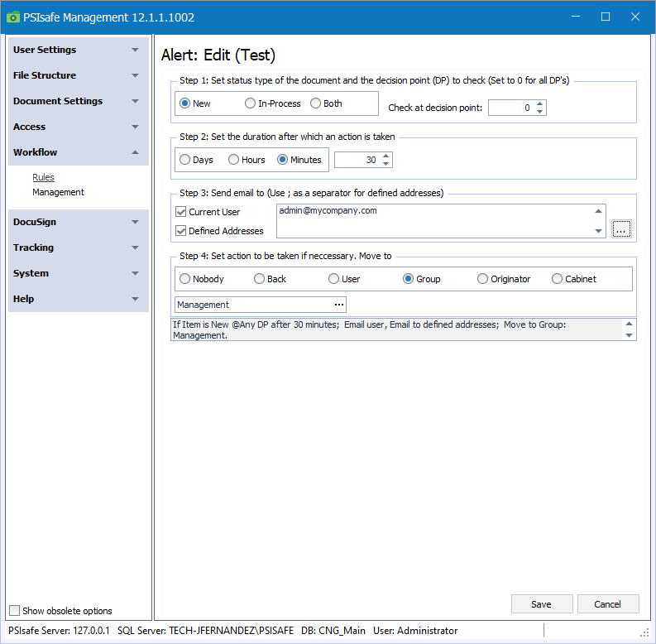Expand the Help section

(x=79, y=299)
